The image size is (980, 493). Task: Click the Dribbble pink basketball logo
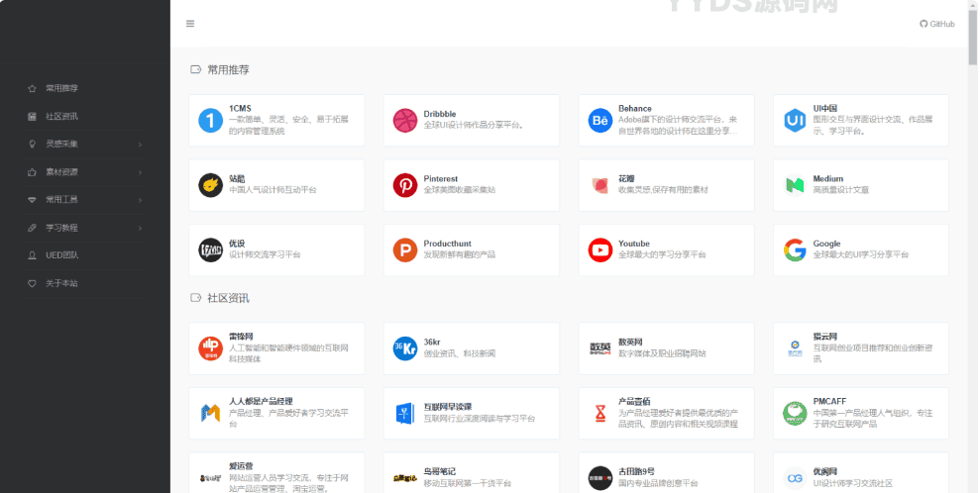405,121
